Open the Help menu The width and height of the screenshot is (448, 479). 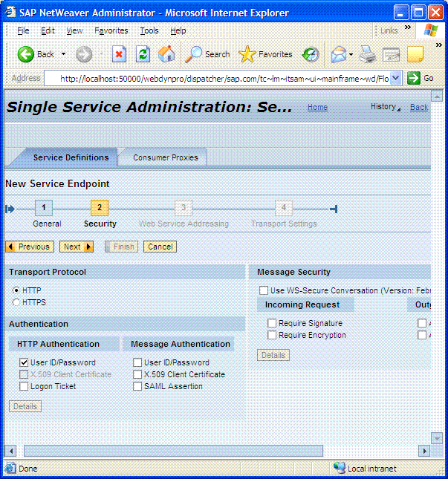(178, 30)
